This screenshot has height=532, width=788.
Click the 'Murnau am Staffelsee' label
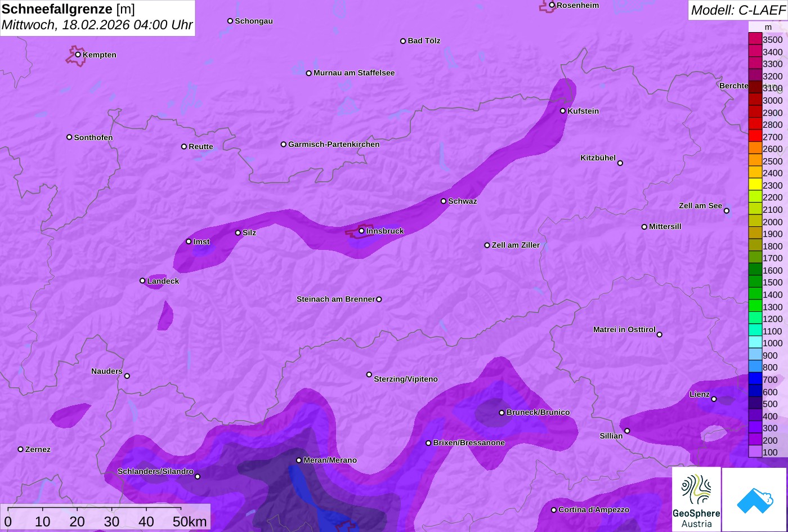(354, 73)
